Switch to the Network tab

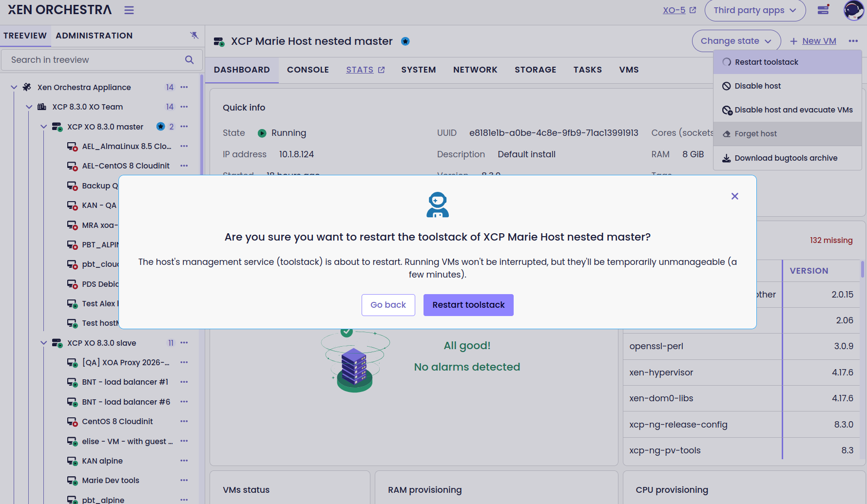[x=475, y=70]
